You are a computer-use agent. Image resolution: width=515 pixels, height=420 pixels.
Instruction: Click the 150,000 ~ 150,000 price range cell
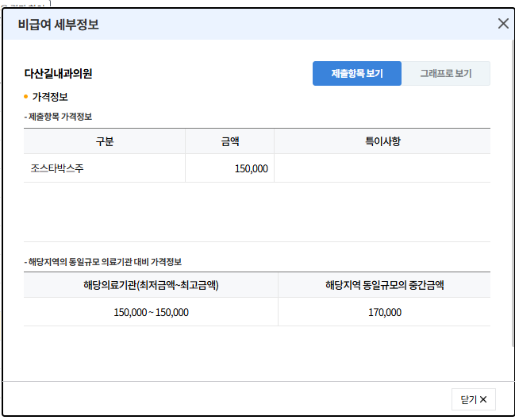(151, 312)
